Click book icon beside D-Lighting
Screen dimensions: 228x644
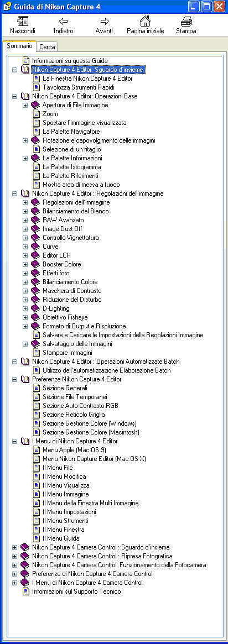(x=36, y=308)
